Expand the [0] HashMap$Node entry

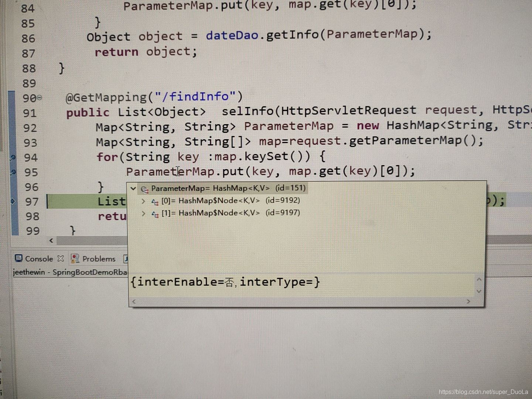point(143,201)
